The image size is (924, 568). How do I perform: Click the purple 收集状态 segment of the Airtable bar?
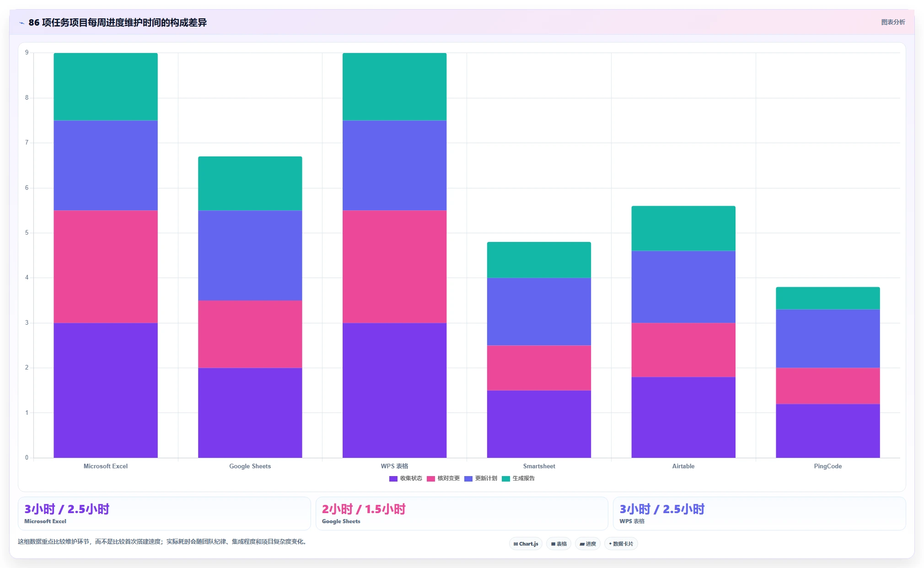click(x=683, y=417)
